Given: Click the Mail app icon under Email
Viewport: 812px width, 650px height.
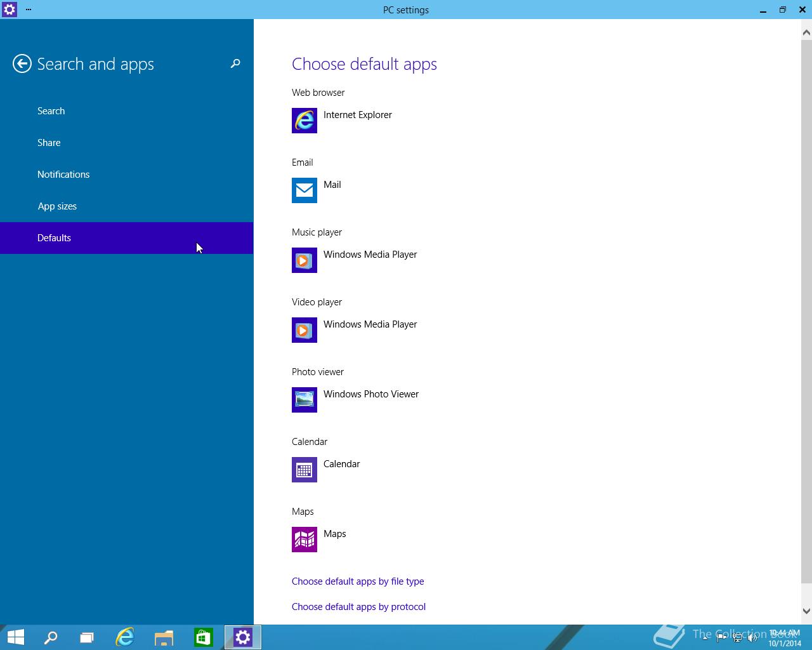Looking at the screenshot, I should [304, 190].
